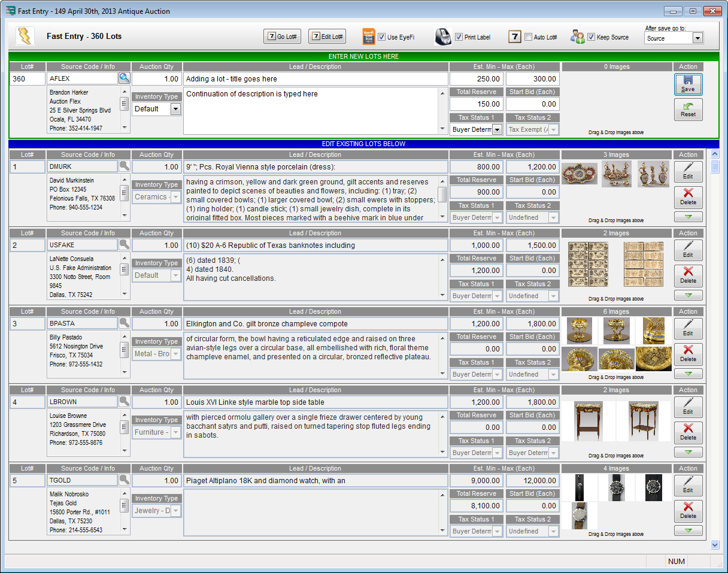Open Tax Status 1 Buyer Determined dropdown
The width and height of the screenshot is (728, 573).
[x=497, y=129]
